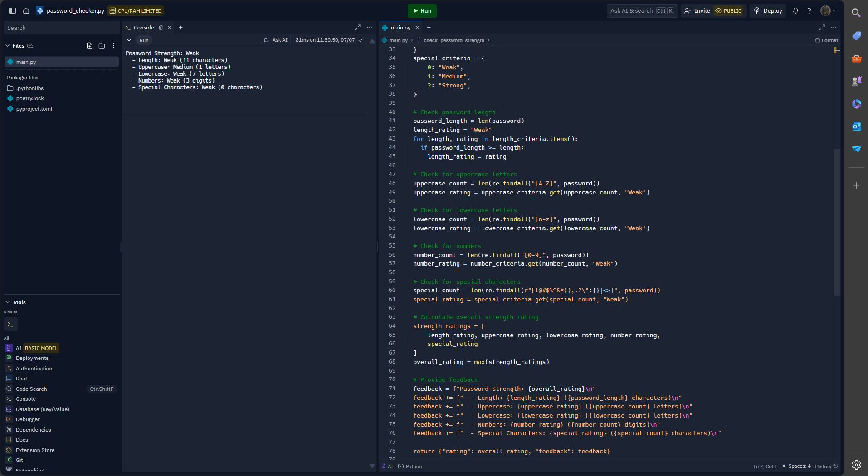Open the Git tool in Tools list

(19, 460)
